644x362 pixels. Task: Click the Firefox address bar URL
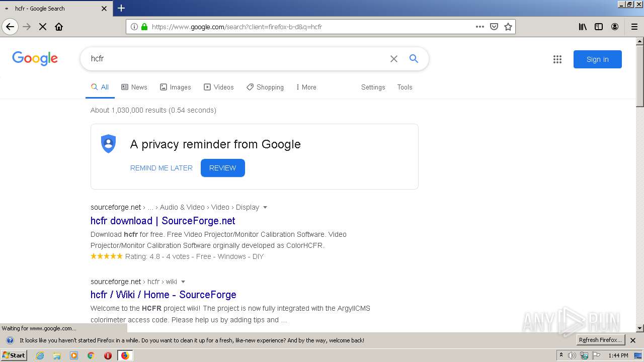click(236, 27)
